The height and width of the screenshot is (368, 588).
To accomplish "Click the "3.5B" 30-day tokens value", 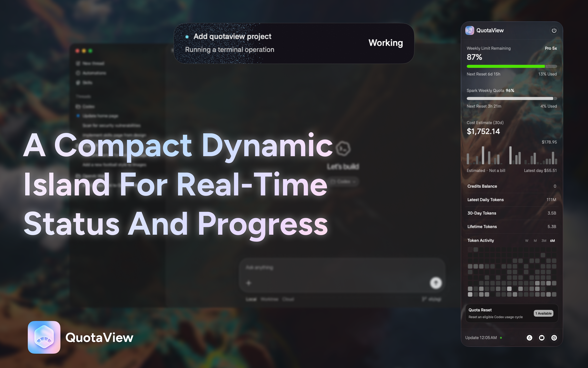I will [x=551, y=213].
